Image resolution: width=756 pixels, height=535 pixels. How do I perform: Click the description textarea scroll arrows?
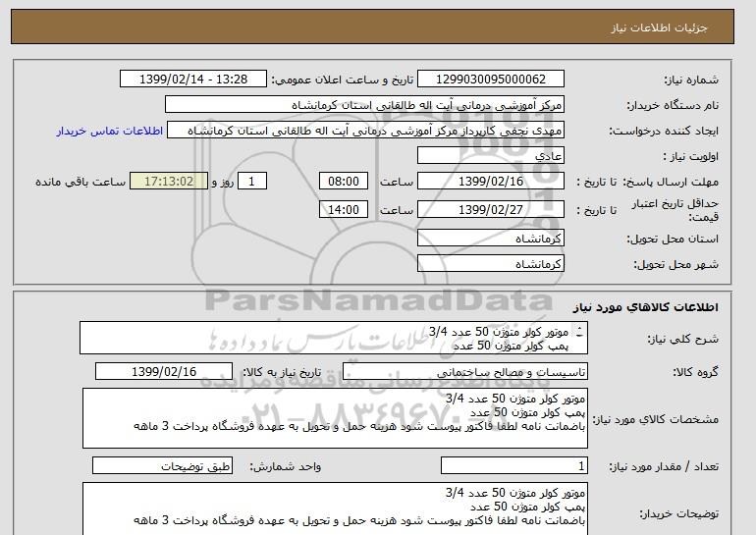579,332
